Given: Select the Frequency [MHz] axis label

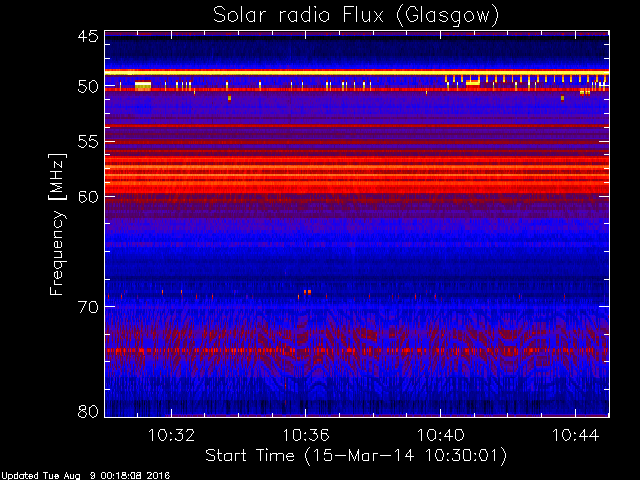Looking at the screenshot, I should click(x=57, y=224).
